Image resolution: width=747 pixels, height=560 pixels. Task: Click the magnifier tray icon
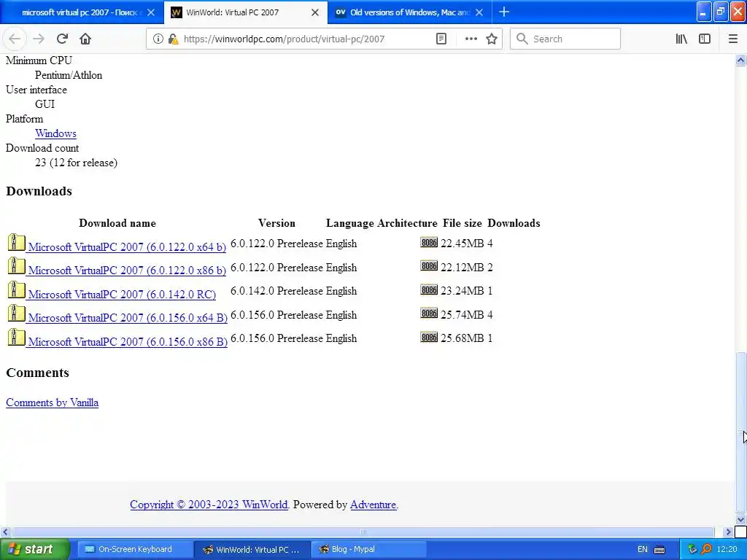(705, 549)
